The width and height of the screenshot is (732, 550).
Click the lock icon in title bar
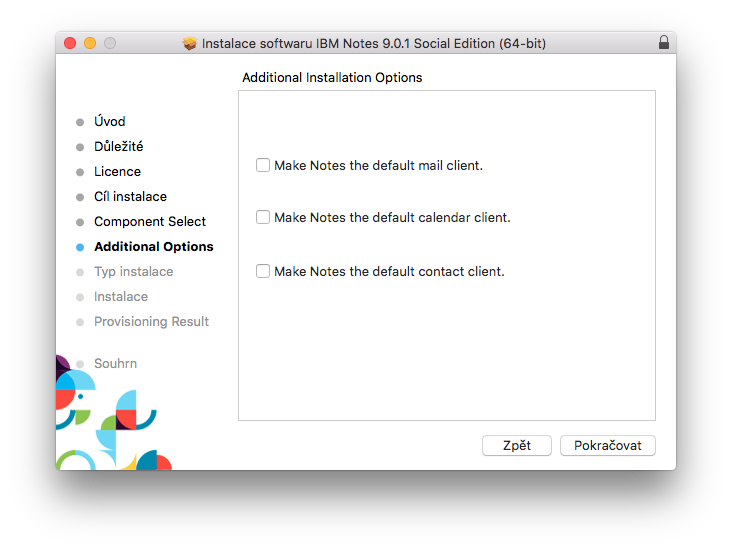[x=663, y=42]
